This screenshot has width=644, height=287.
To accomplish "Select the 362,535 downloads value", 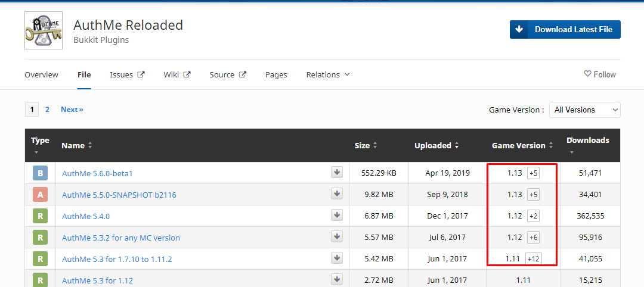I will point(590,216).
